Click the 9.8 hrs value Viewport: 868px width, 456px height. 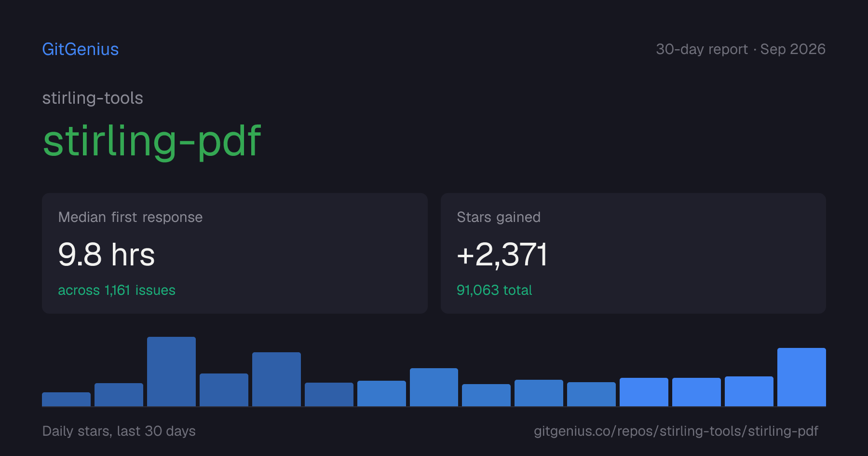[107, 254]
